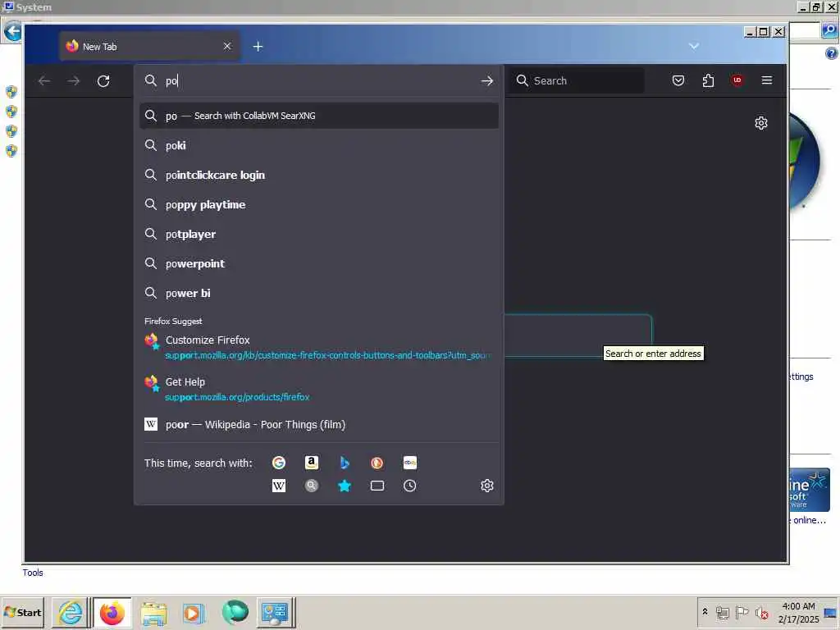This screenshot has width=840, height=630.
Task: Open the Get Help support suggestion
Action: pyautogui.click(x=319, y=389)
